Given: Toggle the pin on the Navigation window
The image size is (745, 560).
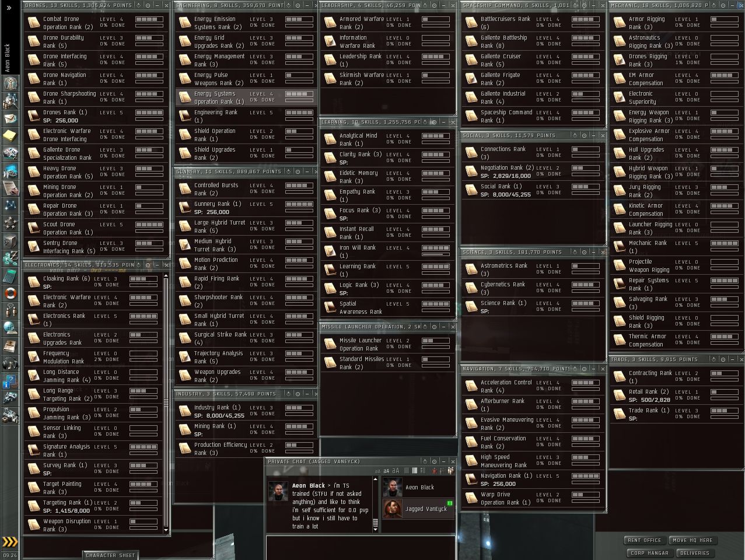Looking at the screenshot, I should pyautogui.click(x=584, y=369).
